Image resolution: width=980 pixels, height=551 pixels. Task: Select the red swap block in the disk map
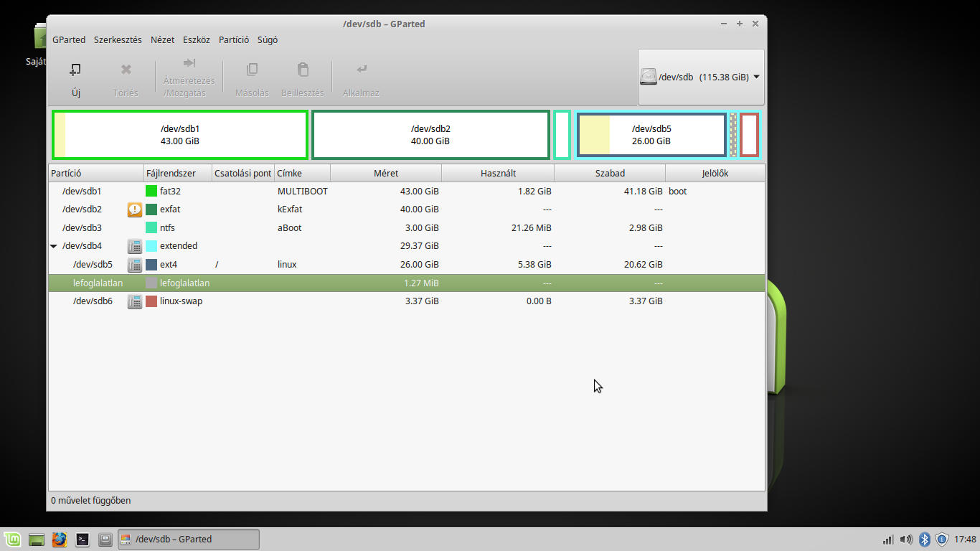coord(749,135)
